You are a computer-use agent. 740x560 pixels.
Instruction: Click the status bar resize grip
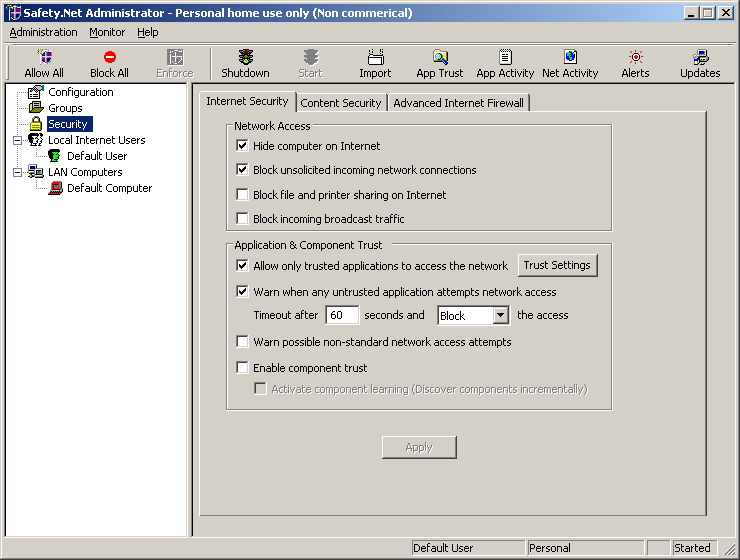tap(730, 549)
